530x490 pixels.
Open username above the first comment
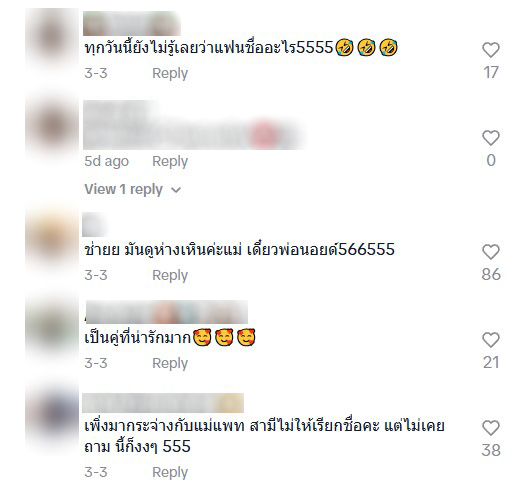tap(132, 23)
